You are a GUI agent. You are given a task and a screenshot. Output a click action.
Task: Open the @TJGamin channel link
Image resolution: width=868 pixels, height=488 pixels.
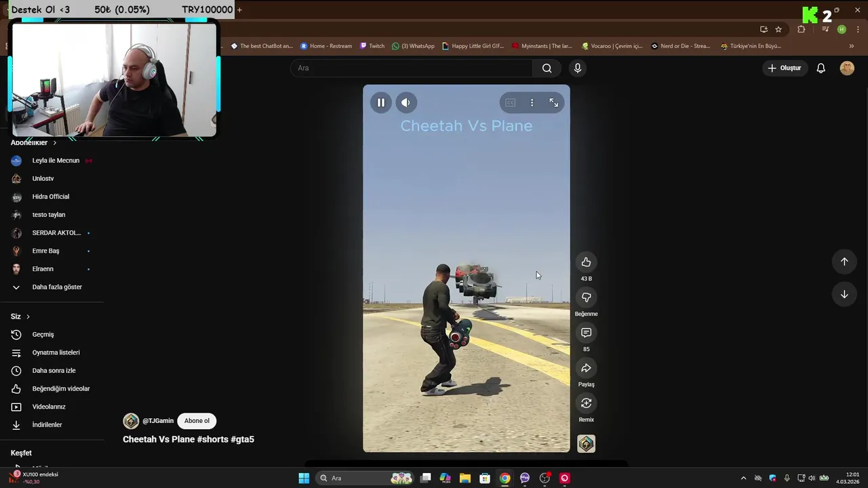pos(158,421)
